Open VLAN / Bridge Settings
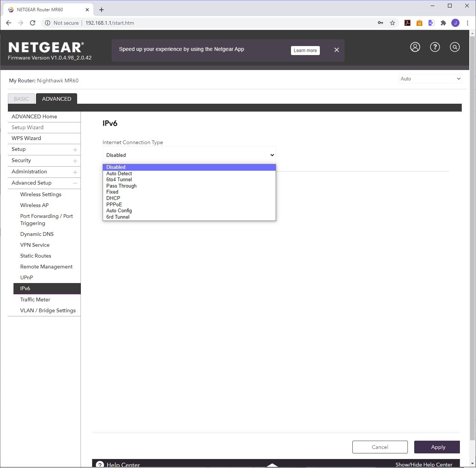This screenshot has height=468, width=476. 47,310
